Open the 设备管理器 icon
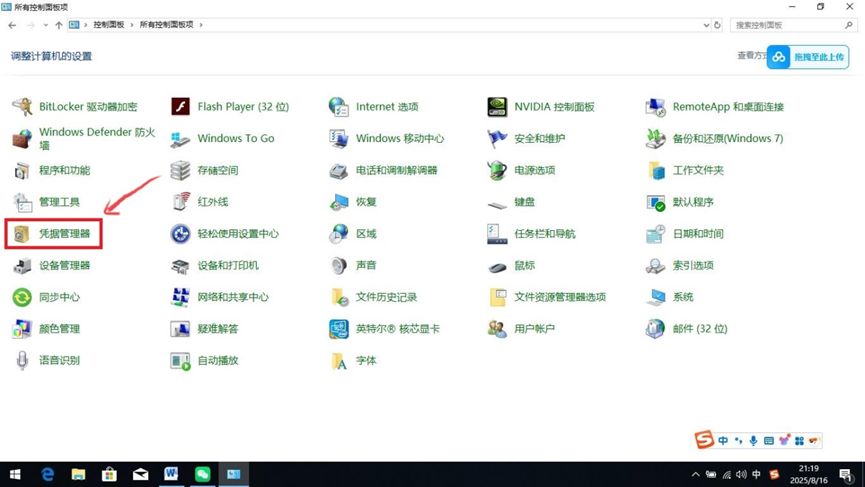Screen dimensions: 865x487 23,266
